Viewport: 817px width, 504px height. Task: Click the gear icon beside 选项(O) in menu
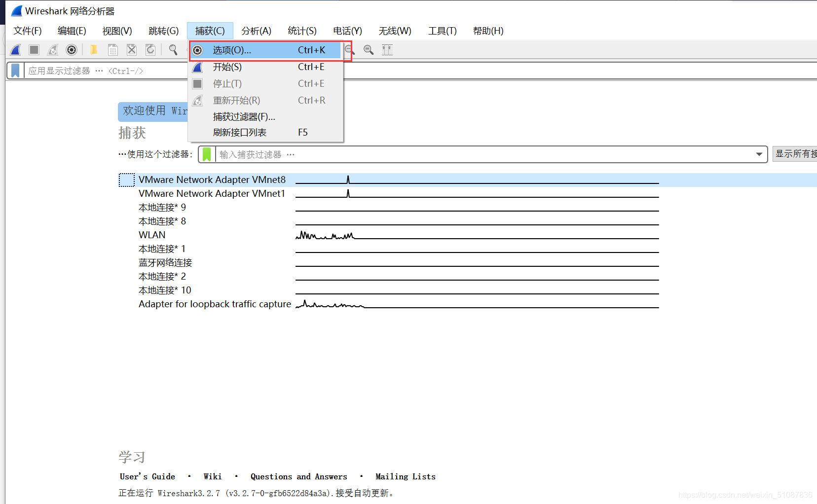coord(197,50)
